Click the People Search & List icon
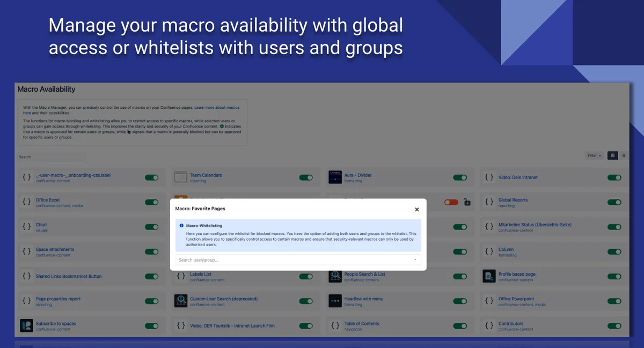This screenshot has width=644, height=348. [x=335, y=276]
